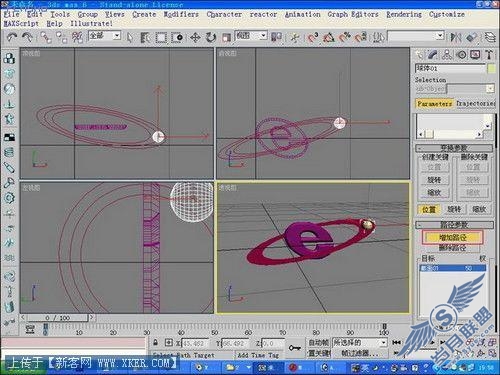Activate the Select Object arrow tool

point(130,37)
